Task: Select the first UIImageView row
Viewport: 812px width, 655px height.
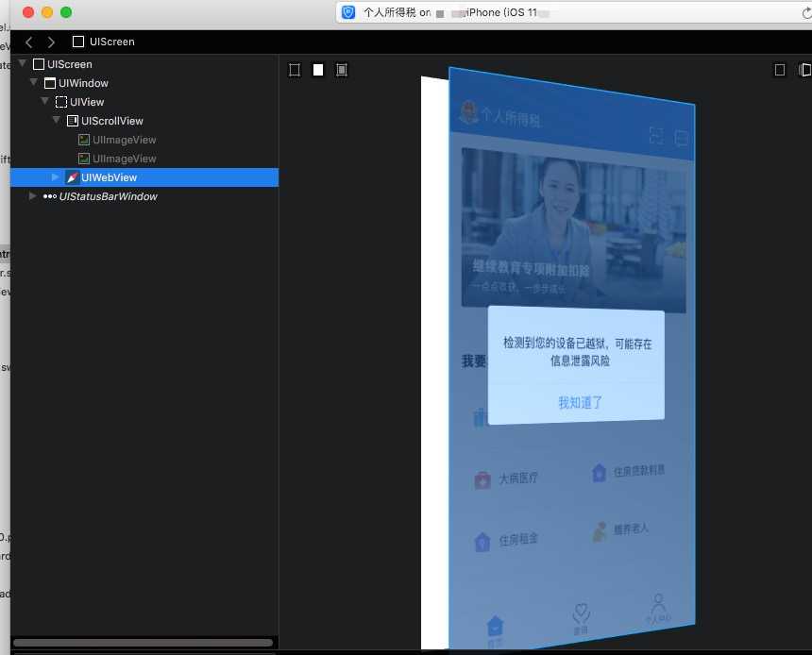Action: point(144,140)
